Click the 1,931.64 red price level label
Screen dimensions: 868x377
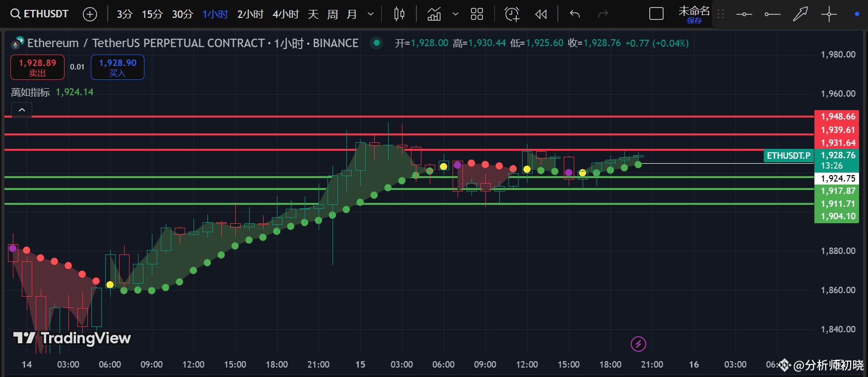click(837, 143)
